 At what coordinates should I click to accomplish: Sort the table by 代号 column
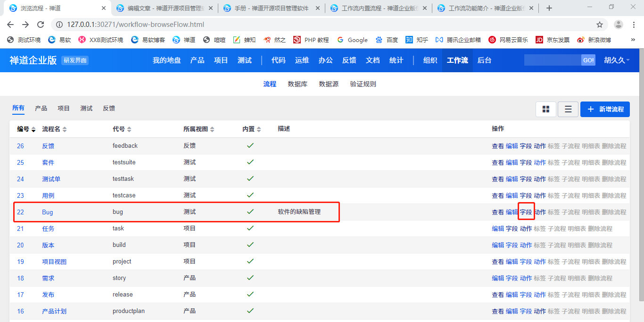point(122,129)
